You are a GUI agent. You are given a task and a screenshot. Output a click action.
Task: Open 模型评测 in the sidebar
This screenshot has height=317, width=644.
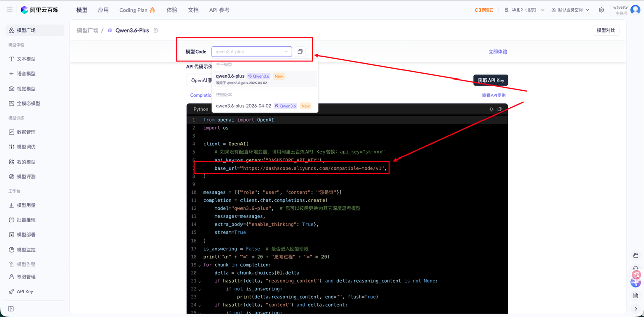click(35, 177)
